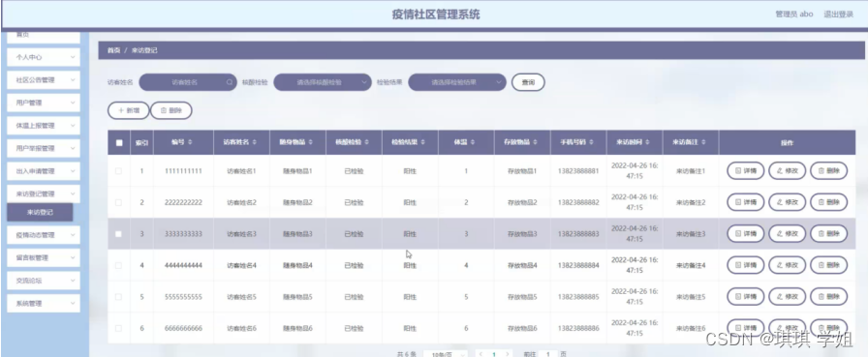This screenshot has width=868, height=357.
Task: Expand 疫情动态管理 sidebar menu
Action: point(44,235)
